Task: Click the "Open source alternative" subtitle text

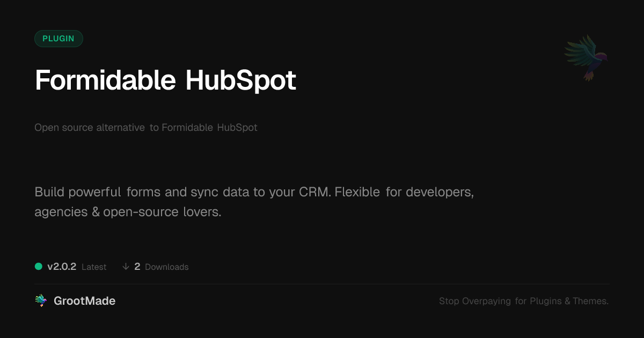Action: tap(90, 128)
